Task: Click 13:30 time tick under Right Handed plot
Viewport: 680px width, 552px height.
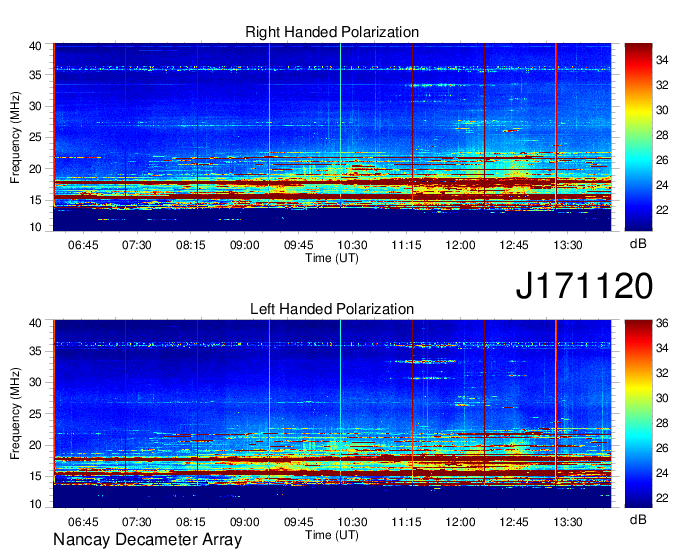Action: (x=568, y=245)
